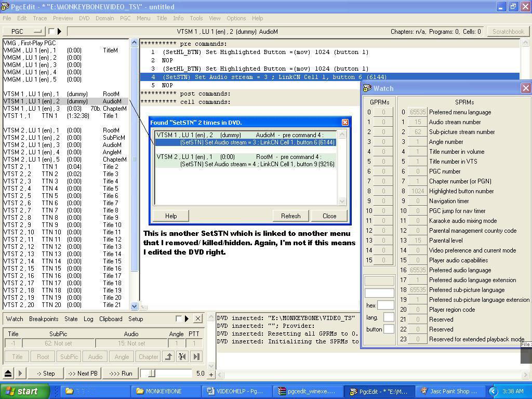Switch to the Clipboard tab
The image size is (532, 399).
coord(111,319)
